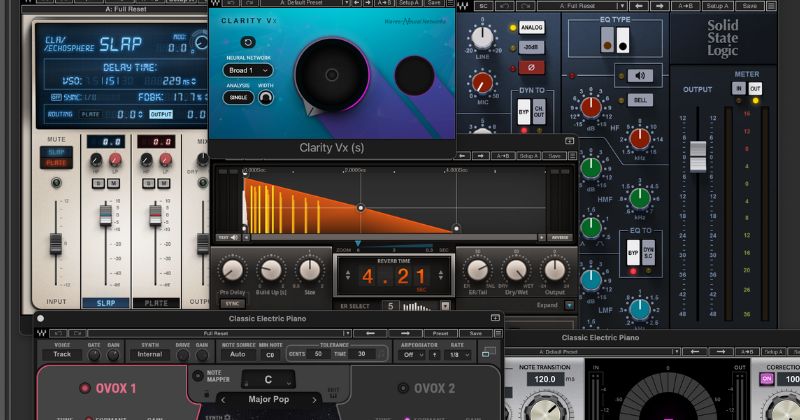Click the red Mic gain knob

482,83
